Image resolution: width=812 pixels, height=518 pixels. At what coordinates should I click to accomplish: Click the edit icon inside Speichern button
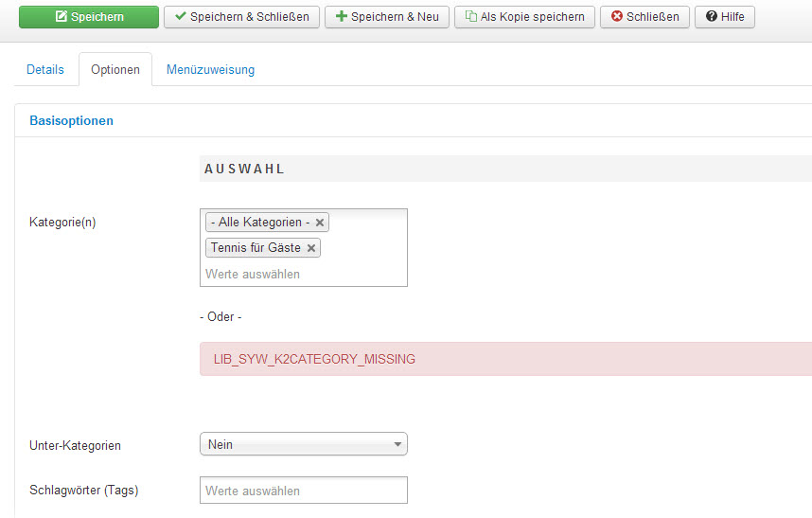[x=62, y=17]
